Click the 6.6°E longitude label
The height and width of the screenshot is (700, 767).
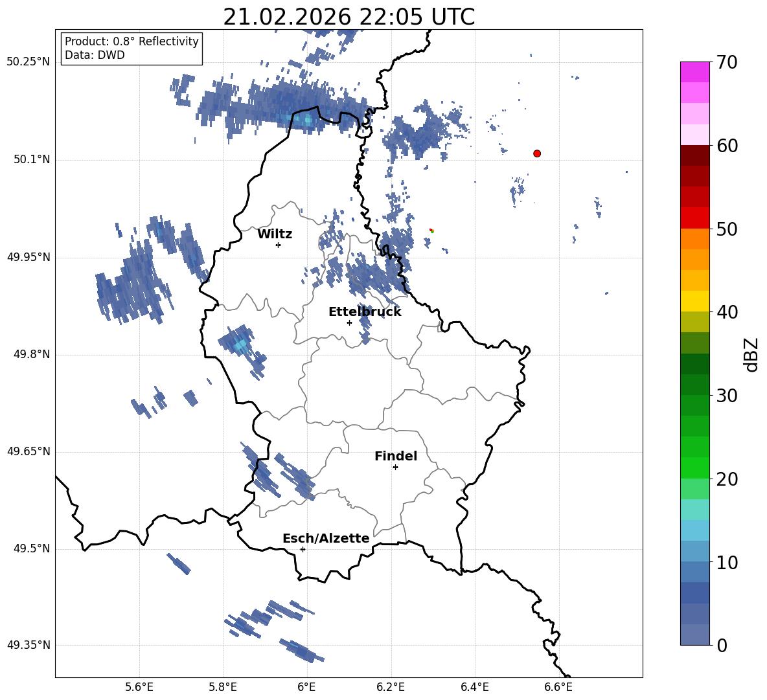click(558, 687)
